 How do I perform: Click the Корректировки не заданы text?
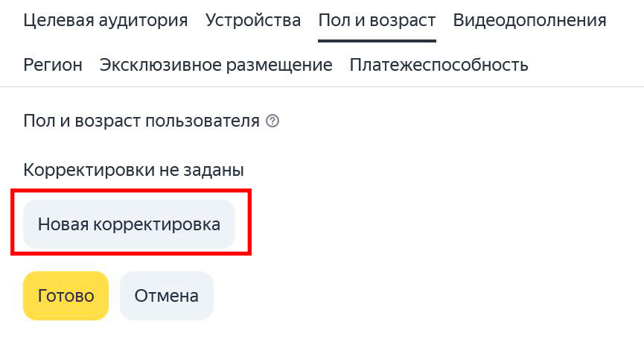pos(133,170)
